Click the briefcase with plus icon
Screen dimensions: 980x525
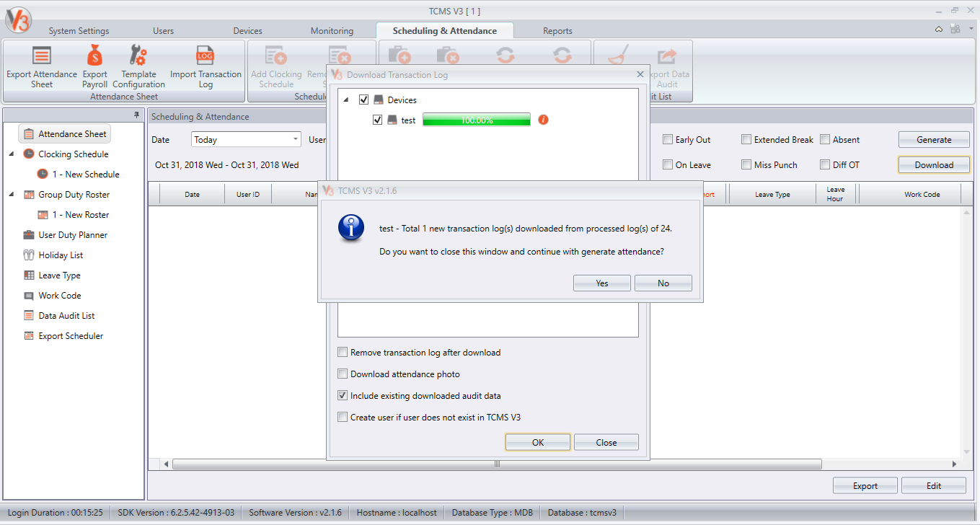click(x=399, y=56)
